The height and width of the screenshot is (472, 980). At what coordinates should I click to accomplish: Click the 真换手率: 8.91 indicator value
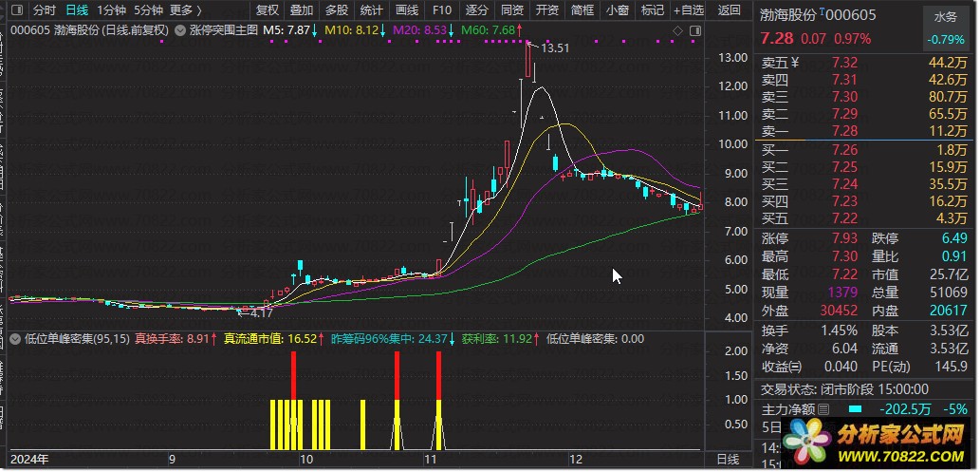176,339
